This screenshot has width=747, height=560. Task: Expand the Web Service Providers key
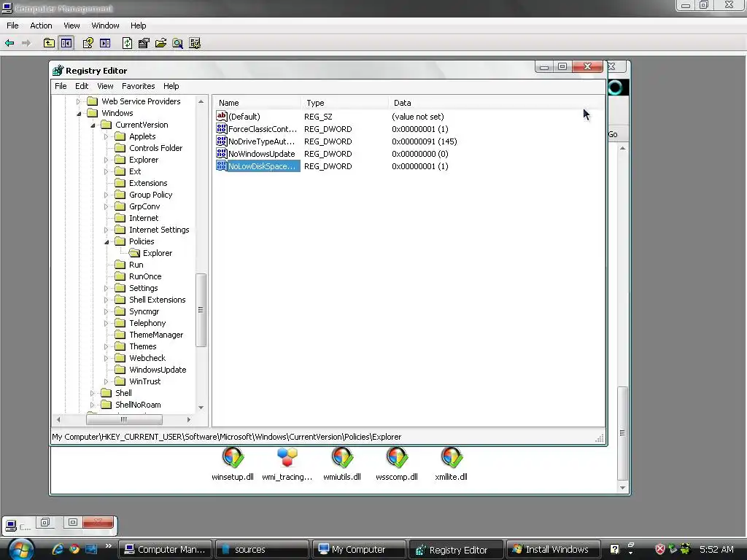point(79,101)
